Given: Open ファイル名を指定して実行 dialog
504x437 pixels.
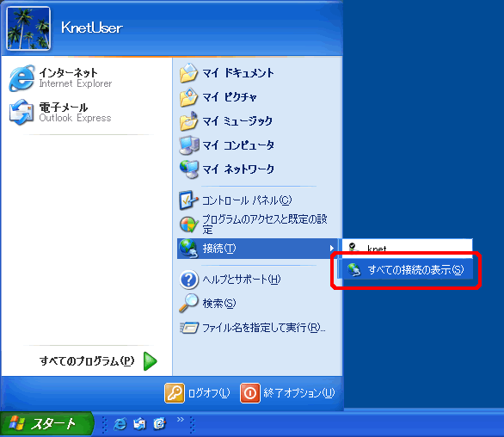Looking at the screenshot, I should tap(257, 328).
